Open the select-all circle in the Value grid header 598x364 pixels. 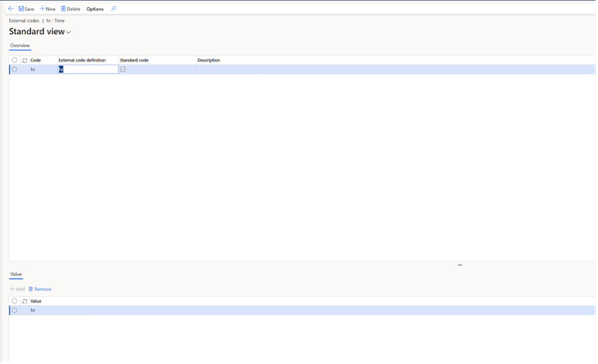pyautogui.click(x=14, y=300)
